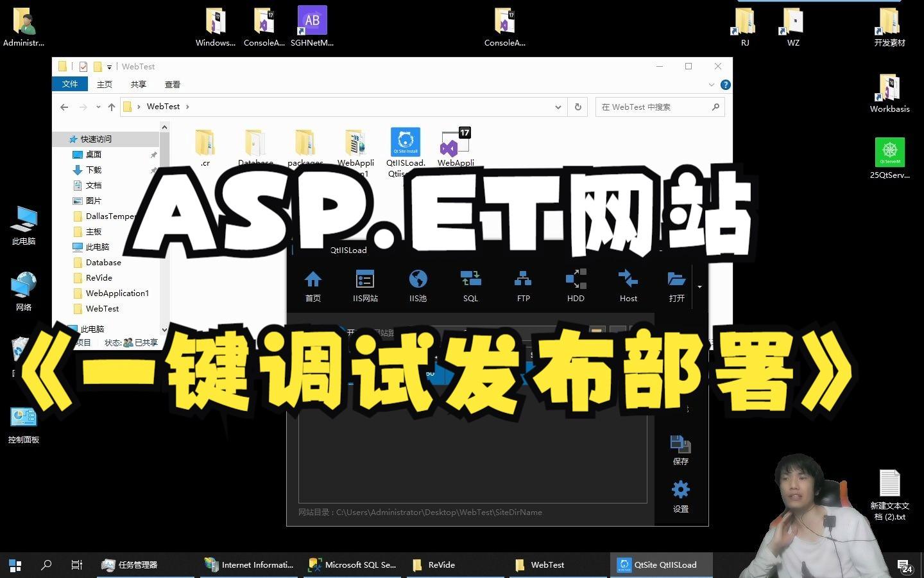Select WebApplication1 in the navigation pane
Screen dimensions: 924x578
[117, 293]
